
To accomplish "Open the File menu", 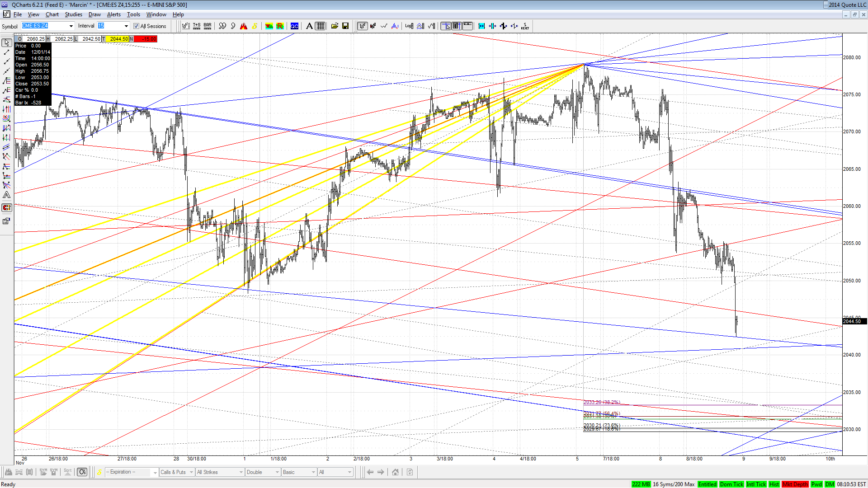I will click(18, 14).
